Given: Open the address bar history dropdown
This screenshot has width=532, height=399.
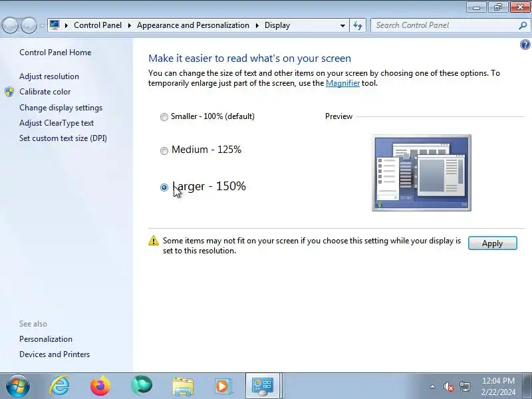Looking at the screenshot, I should [342, 26].
